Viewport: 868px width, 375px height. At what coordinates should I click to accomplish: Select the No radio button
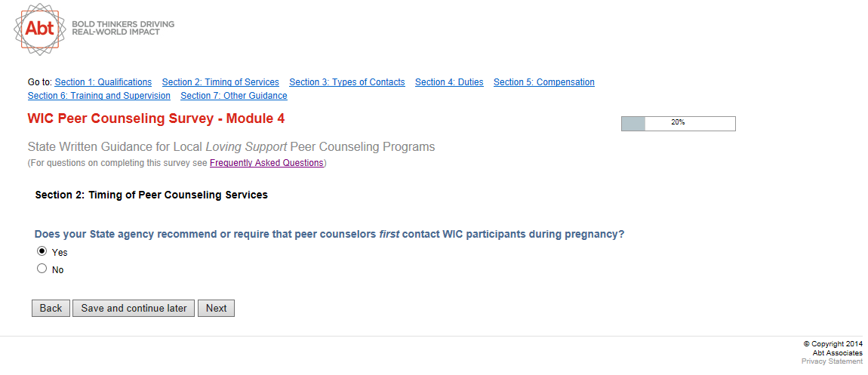[42, 269]
